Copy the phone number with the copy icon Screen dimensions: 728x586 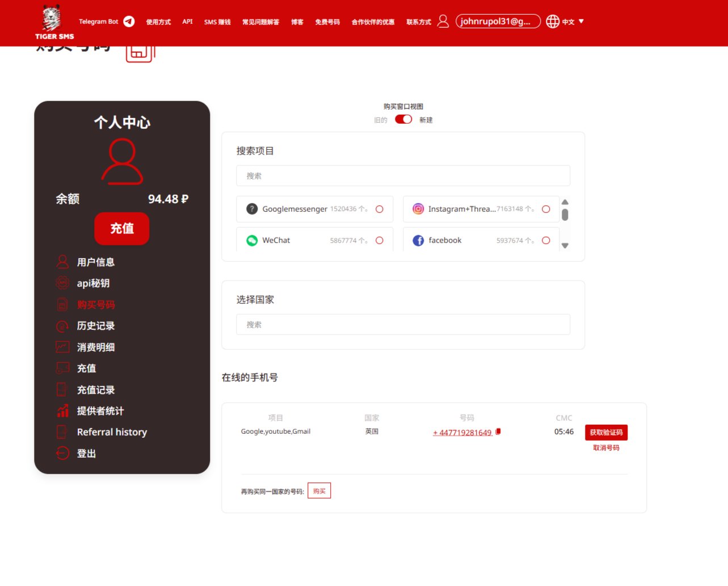coord(498,432)
